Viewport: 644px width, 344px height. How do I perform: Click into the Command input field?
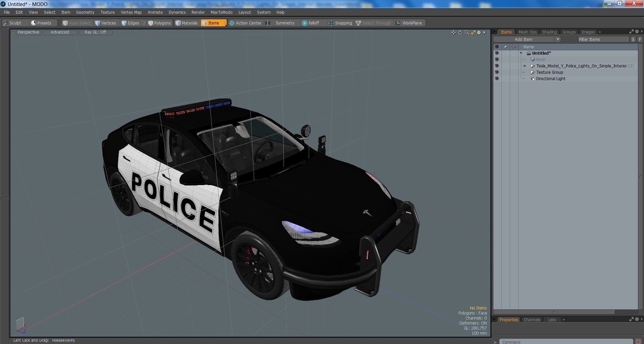pos(566,342)
